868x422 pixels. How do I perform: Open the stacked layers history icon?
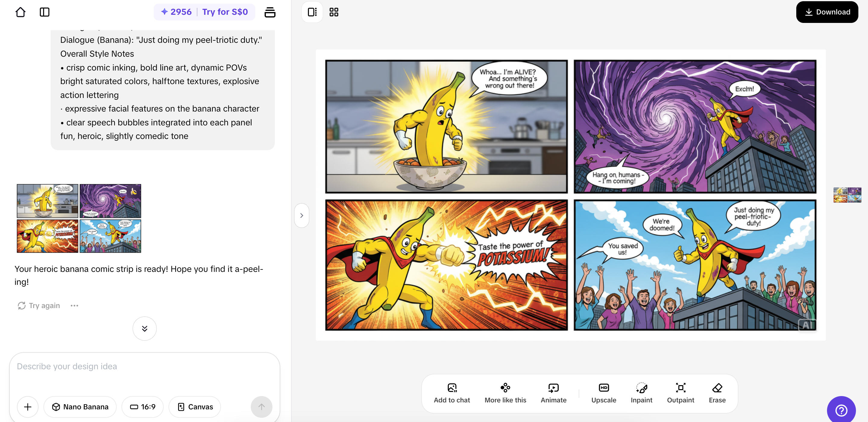(x=269, y=12)
